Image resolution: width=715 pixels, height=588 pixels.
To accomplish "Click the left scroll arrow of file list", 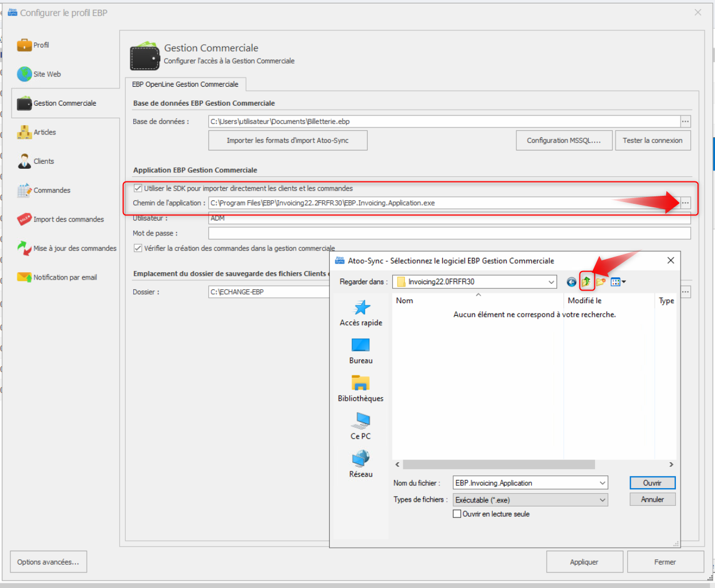I will click(397, 465).
